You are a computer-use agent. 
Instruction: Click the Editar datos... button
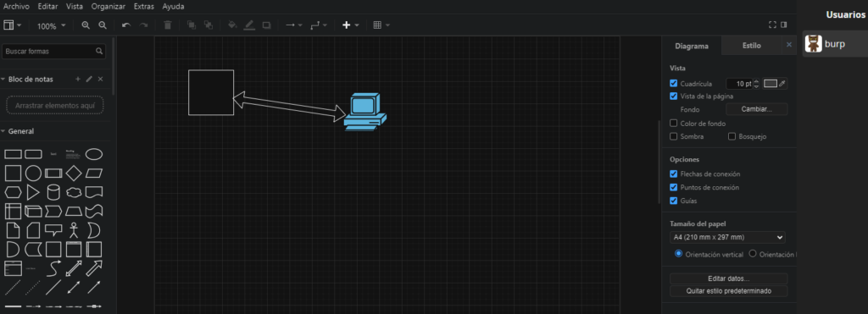[728, 278]
